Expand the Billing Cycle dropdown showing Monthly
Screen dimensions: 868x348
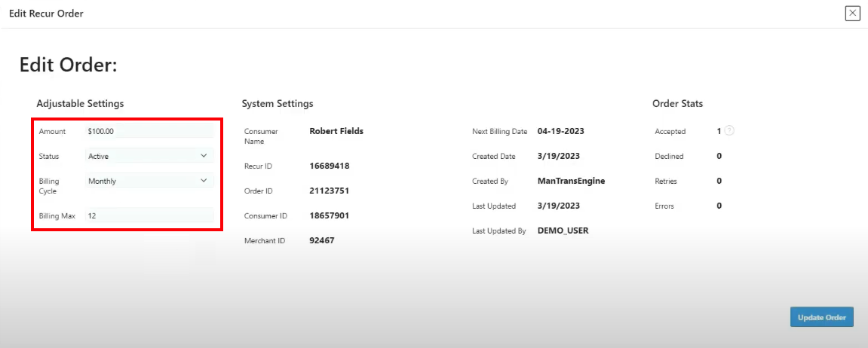(149, 181)
